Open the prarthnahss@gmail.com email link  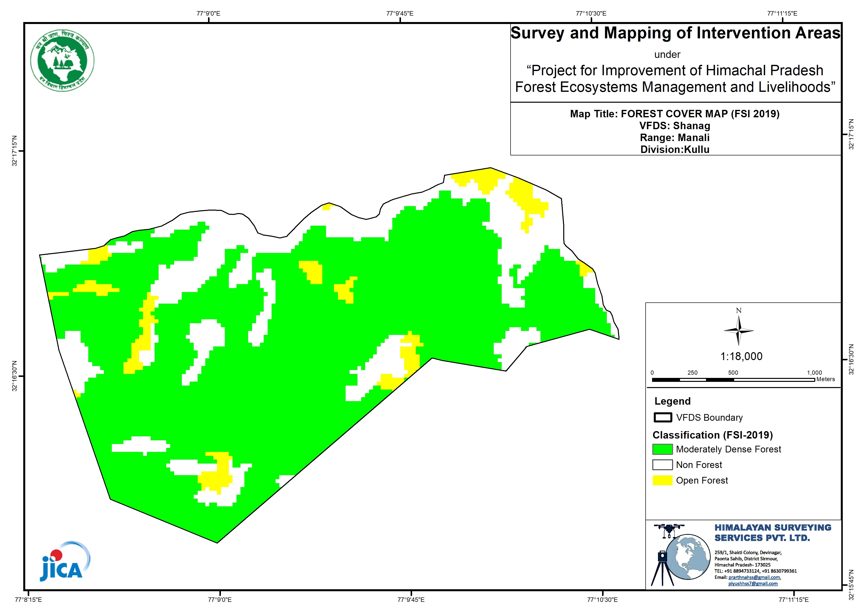(754, 577)
